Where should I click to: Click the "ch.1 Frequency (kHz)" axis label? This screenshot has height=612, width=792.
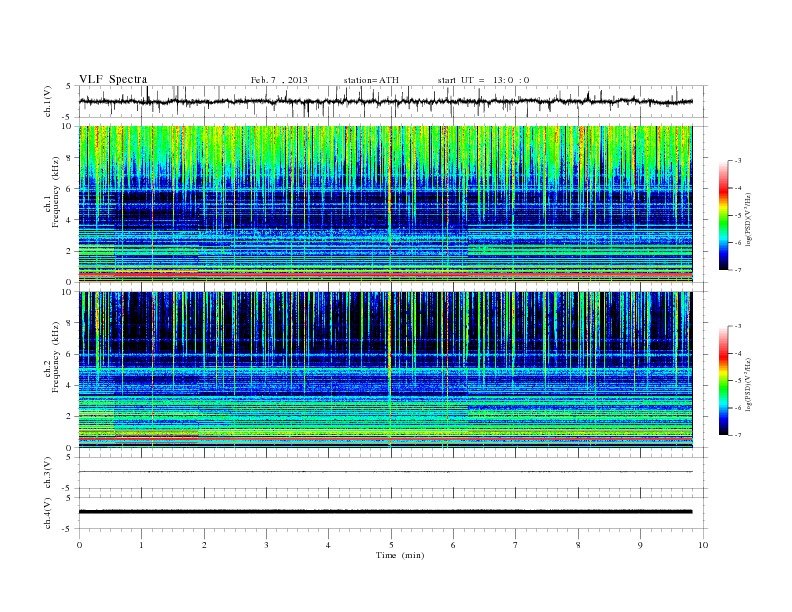[x=52, y=192]
